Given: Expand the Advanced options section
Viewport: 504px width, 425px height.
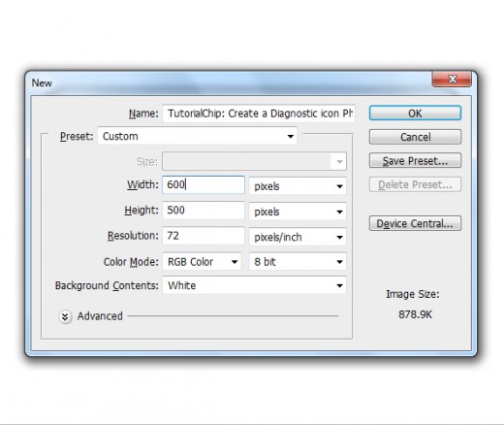Looking at the screenshot, I should (x=65, y=316).
